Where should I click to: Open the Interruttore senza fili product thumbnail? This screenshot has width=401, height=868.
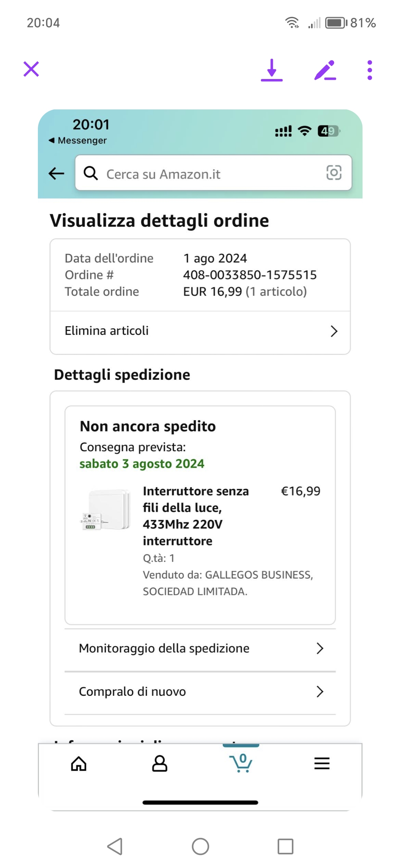pos(106,510)
